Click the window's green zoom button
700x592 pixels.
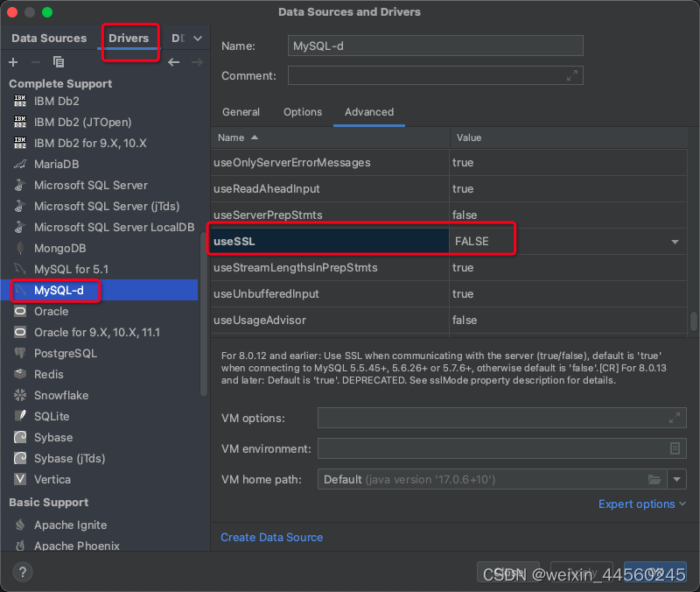pyautogui.click(x=47, y=12)
